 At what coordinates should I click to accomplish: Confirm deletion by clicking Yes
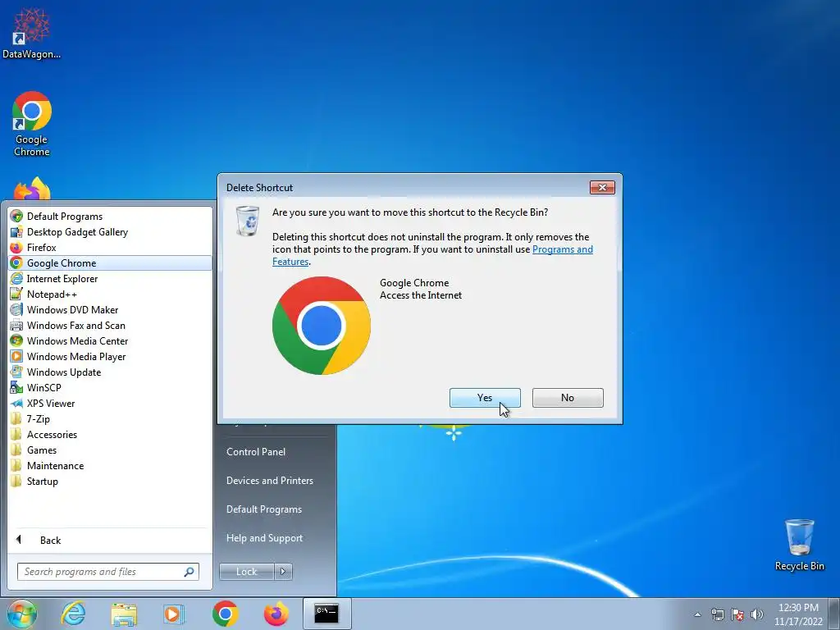(x=485, y=398)
